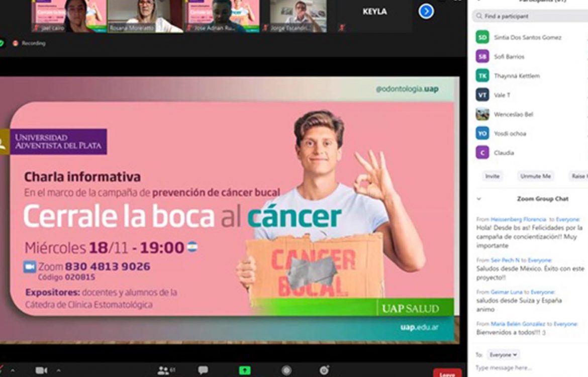Open the Participants icon in bottom toolbar
This screenshot has width=588, height=377.
pos(163,370)
